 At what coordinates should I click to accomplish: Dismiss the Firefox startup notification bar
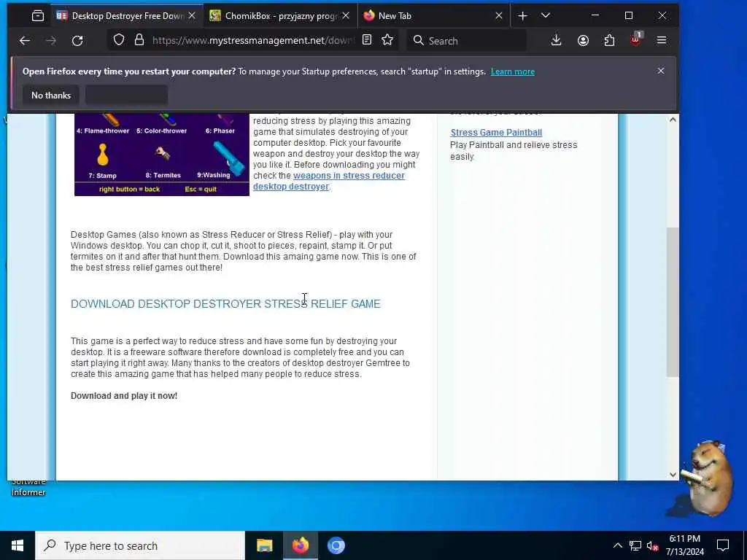661,71
